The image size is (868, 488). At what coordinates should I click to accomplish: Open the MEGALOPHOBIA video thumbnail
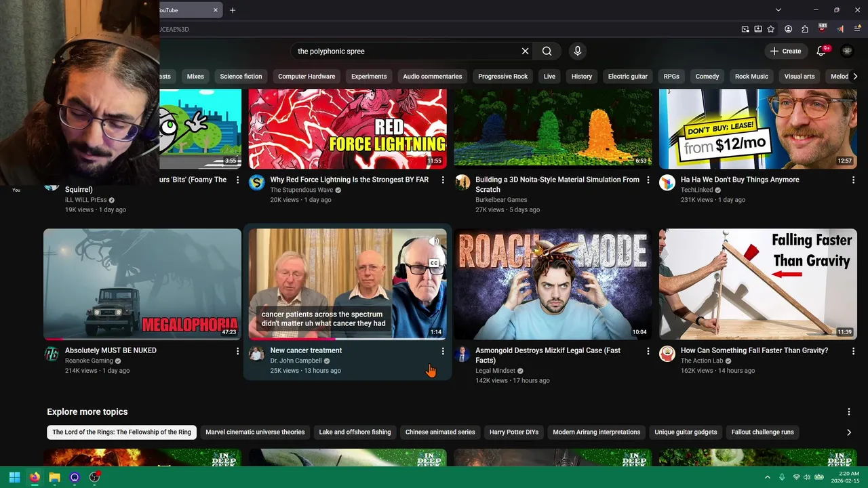pyautogui.click(x=142, y=284)
